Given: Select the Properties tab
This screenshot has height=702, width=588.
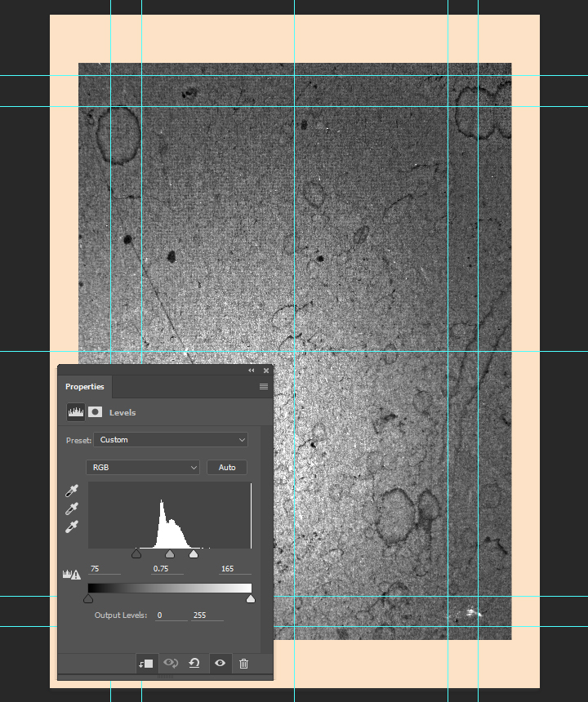Looking at the screenshot, I should click(85, 386).
